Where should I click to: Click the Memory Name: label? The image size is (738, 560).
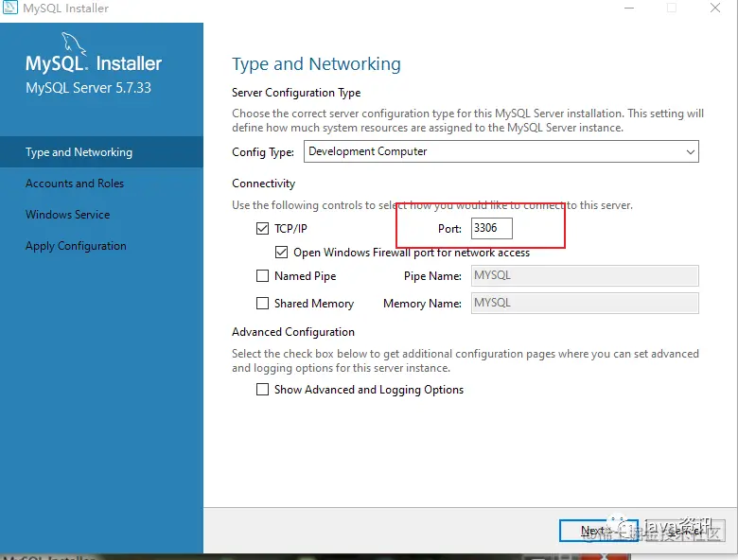[422, 304]
